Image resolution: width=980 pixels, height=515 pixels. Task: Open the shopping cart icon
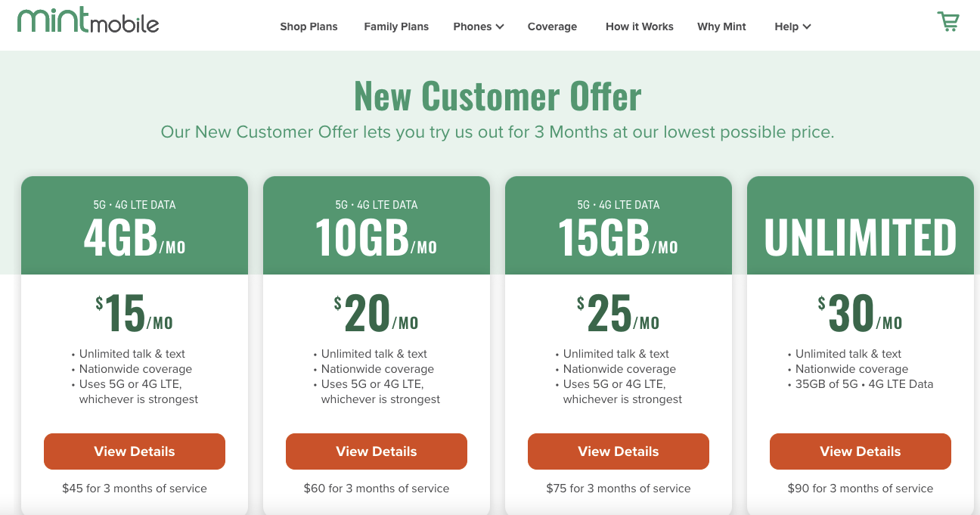[947, 21]
